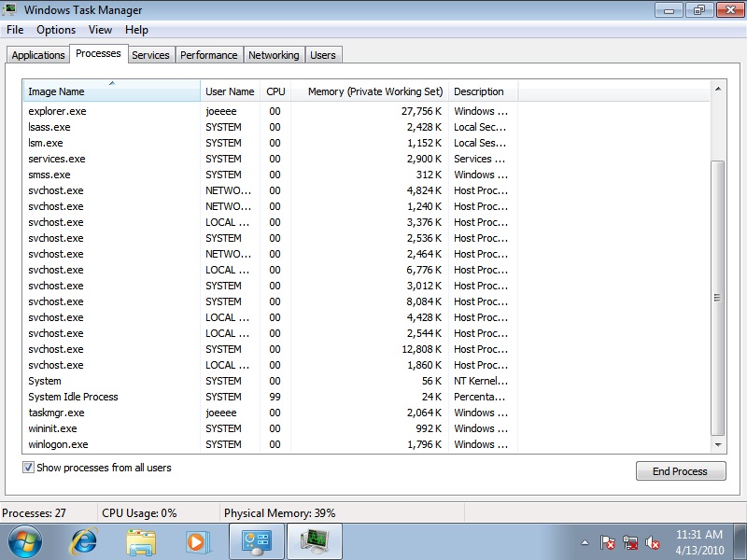Switch to Control Panel taskbar button
The width and height of the screenshot is (747, 560).
point(257,541)
